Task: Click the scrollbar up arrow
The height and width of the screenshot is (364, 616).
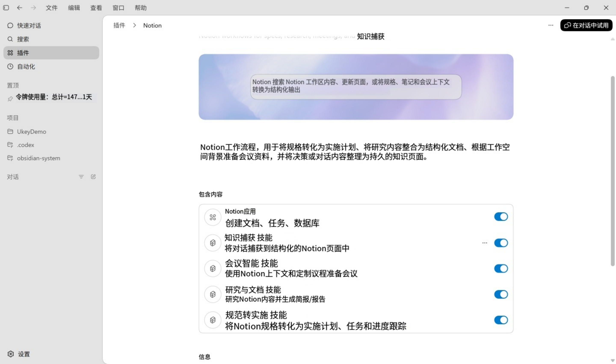Action: coord(613,39)
